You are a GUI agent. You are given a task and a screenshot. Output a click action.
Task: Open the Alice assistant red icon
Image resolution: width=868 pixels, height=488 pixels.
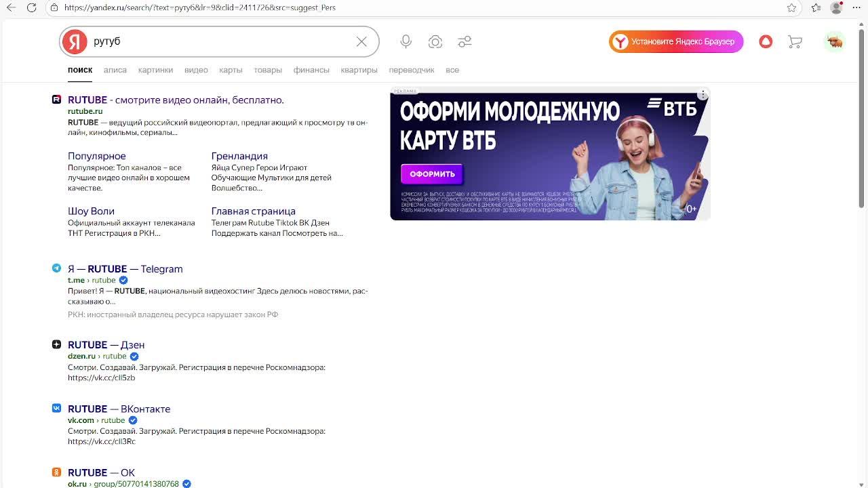tap(766, 41)
